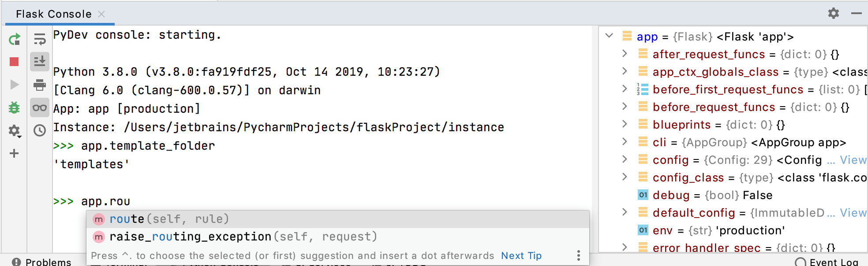Viewport: 868px width, 266px height.
Task: Hide variables with the glasses toggle
Action: point(40,107)
